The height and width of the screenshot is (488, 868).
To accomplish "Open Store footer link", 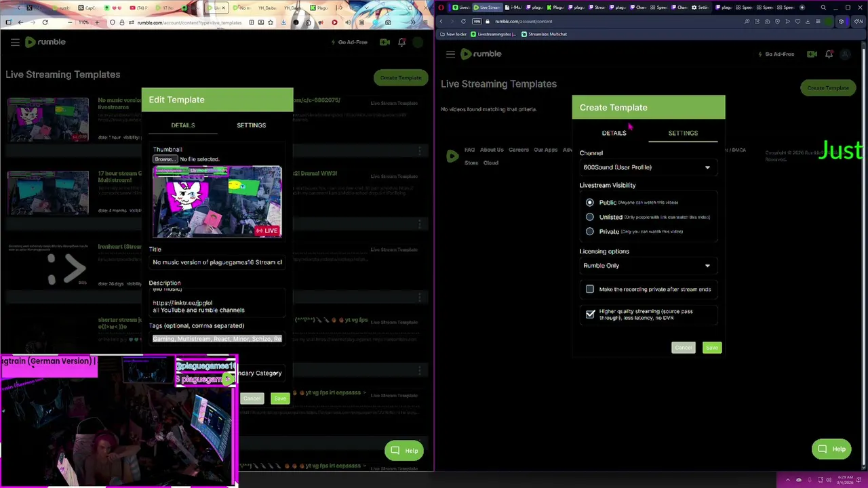I will [x=471, y=163].
